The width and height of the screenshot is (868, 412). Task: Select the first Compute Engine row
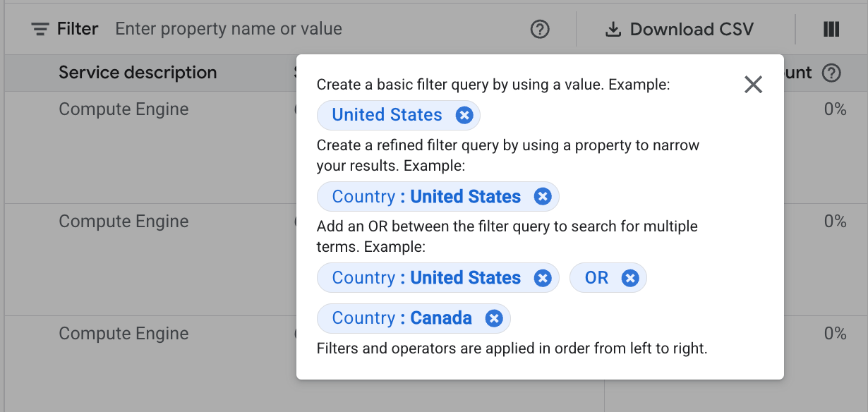[124, 109]
